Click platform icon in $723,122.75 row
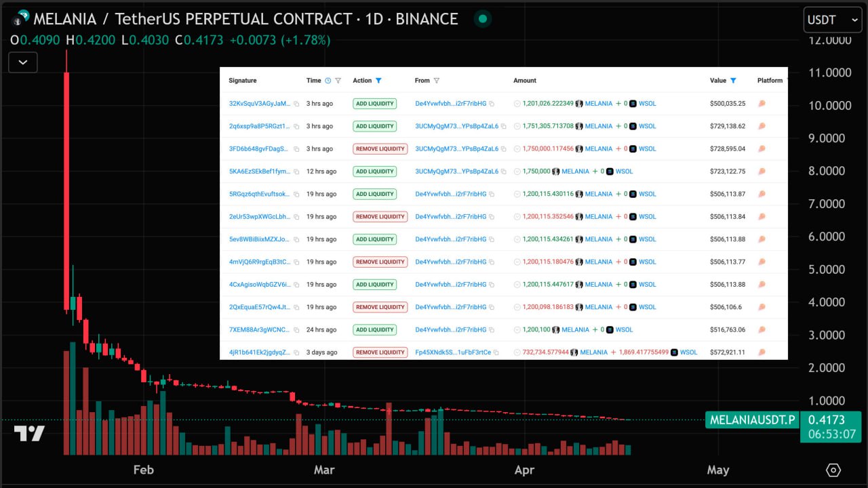The height and width of the screenshot is (488, 868). 762,171
